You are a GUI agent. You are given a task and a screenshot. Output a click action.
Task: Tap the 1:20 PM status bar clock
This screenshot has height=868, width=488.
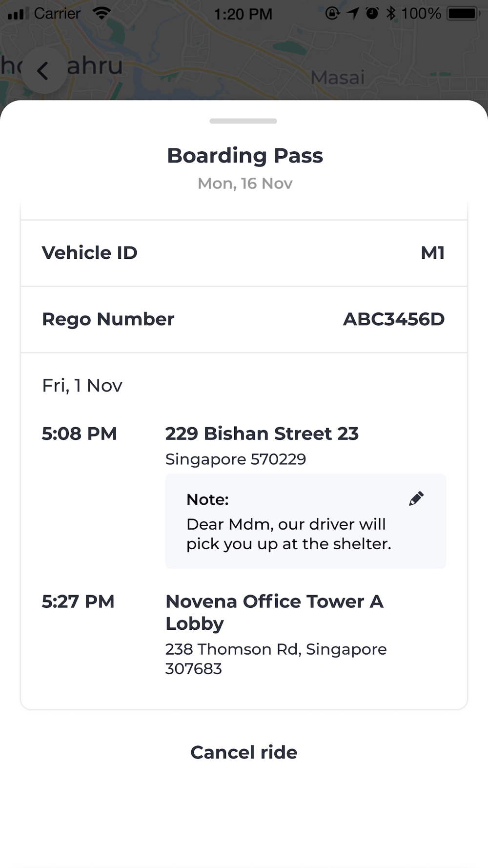tap(243, 14)
